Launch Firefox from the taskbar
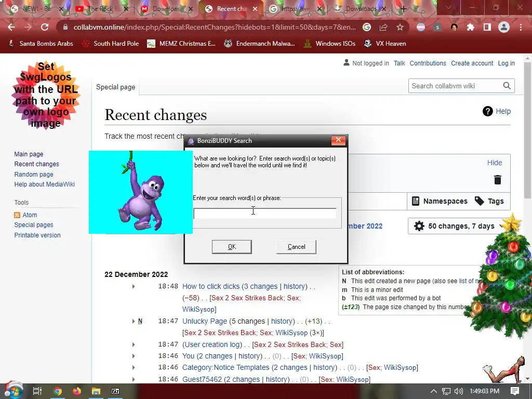Screen dimensions: 532x399 (77, 391)
